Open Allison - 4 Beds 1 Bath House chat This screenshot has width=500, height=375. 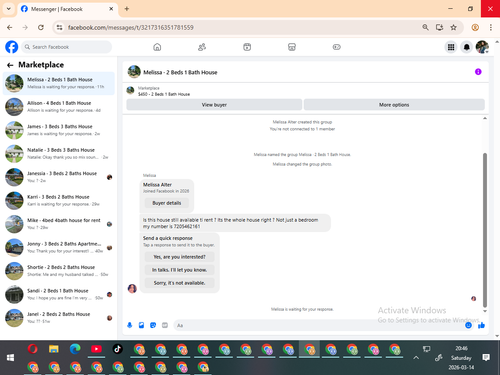click(x=59, y=107)
